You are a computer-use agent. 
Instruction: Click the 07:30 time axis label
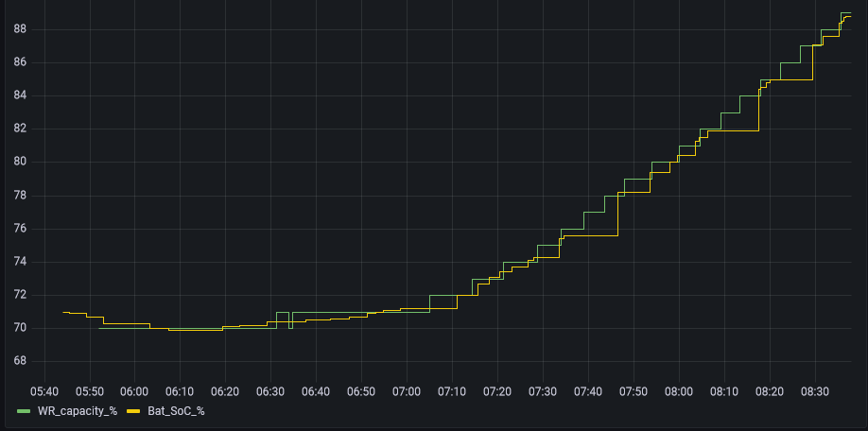click(x=543, y=391)
